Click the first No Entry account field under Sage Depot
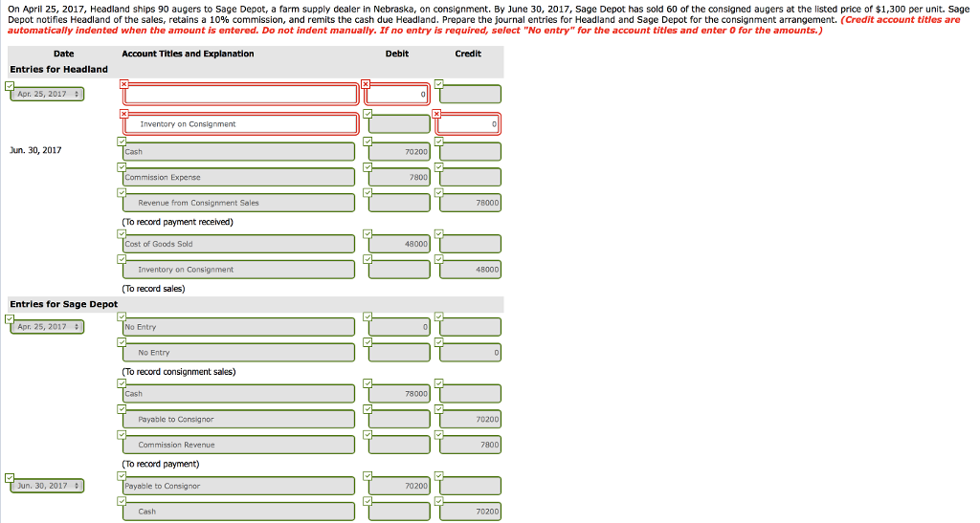This screenshot has width=980, height=523. click(238, 327)
